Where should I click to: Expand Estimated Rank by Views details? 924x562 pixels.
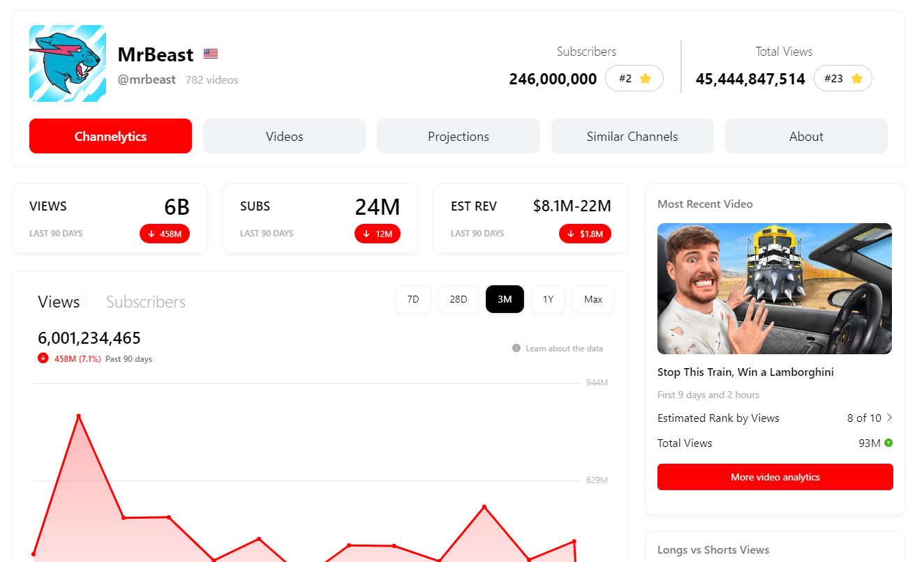pyautogui.click(x=888, y=418)
